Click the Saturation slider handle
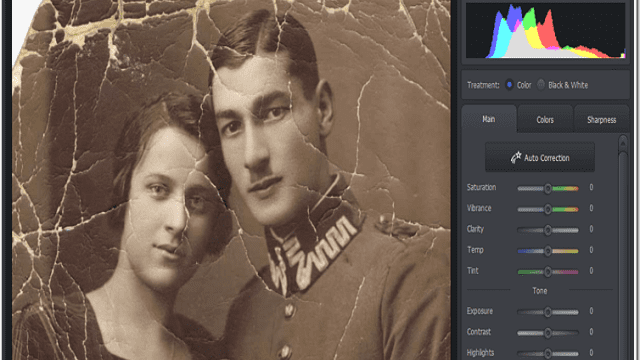This screenshot has height=360, width=640. coord(548,188)
